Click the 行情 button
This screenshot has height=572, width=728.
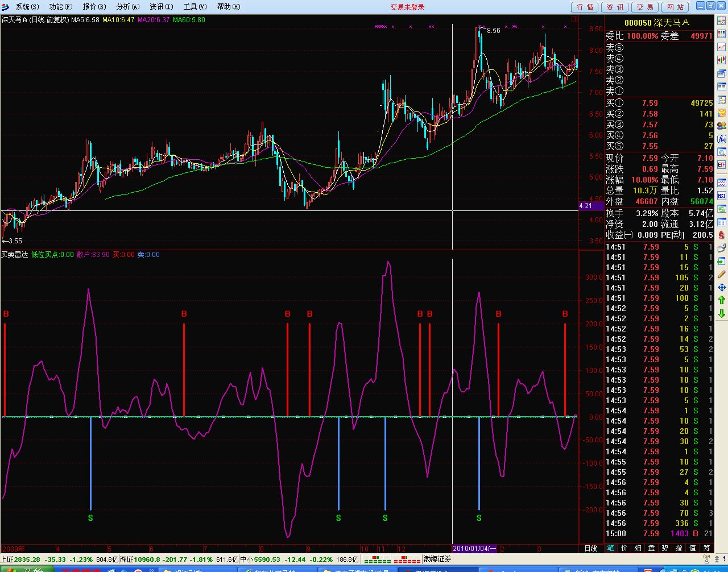pos(584,7)
